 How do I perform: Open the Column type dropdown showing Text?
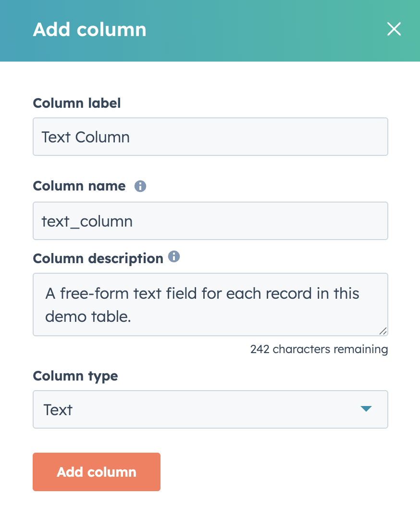[210, 409]
